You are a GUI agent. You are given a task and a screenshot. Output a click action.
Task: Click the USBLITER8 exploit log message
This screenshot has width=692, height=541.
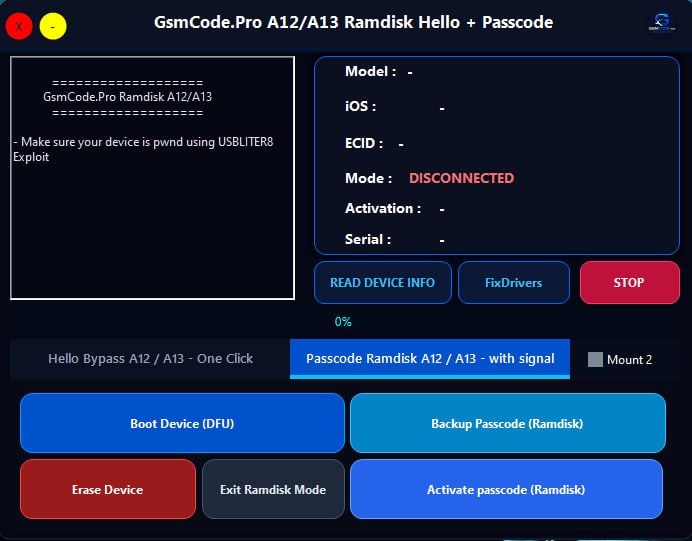pos(143,149)
